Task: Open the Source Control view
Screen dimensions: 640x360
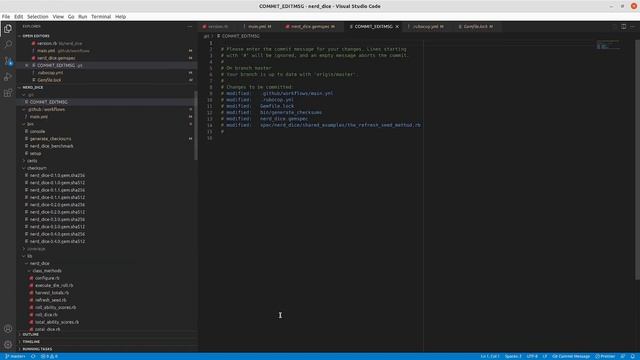Action: tap(8, 61)
